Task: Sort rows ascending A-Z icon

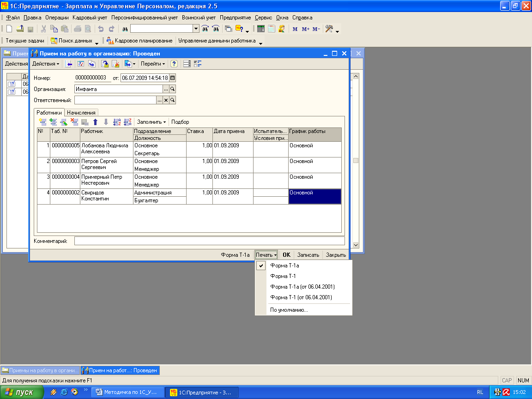Action: [x=117, y=122]
